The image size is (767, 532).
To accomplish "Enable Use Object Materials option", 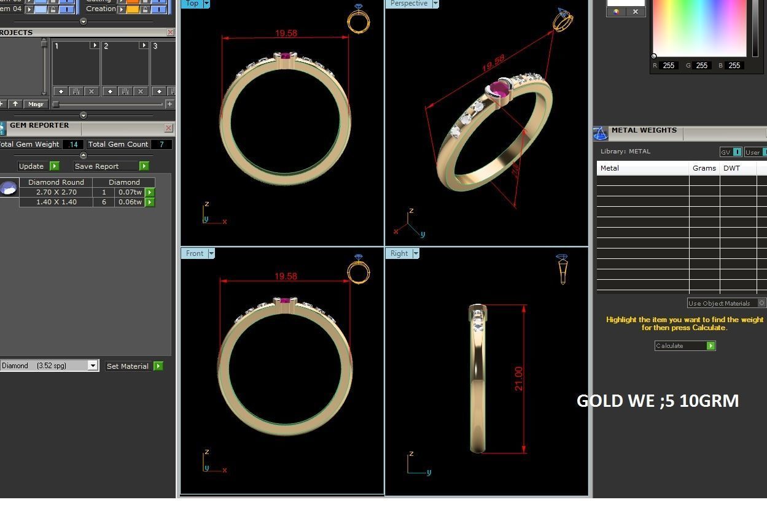I will tap(761, 303).
